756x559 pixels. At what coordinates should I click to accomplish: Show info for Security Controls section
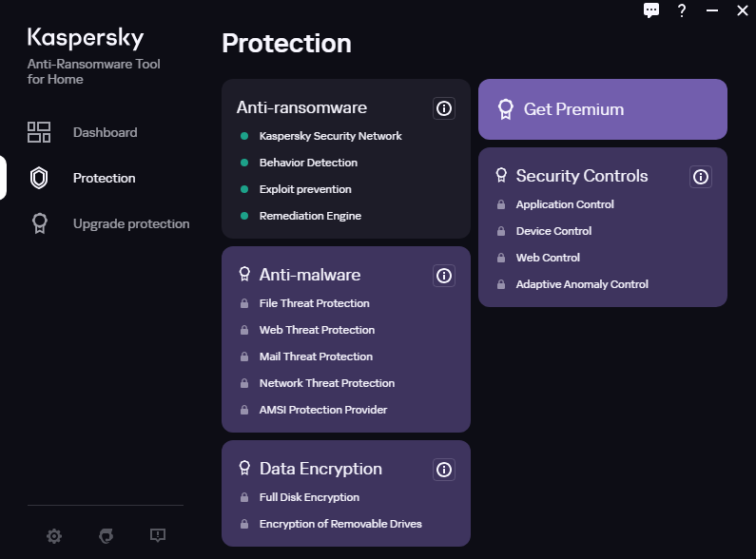[701, 177]
